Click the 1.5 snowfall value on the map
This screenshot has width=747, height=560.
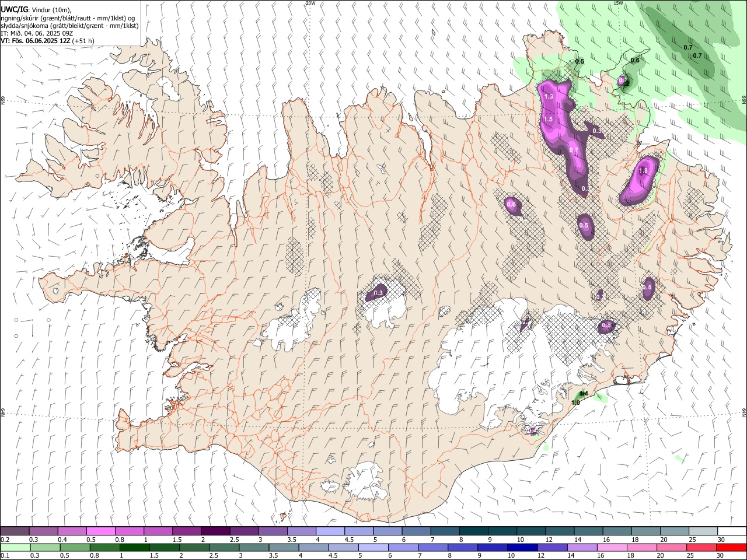point(548,119)
